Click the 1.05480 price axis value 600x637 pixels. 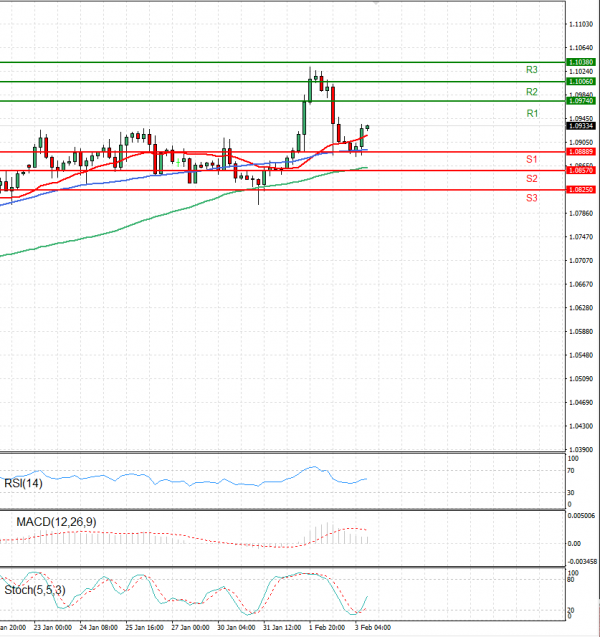pyautogui.click(x=581, y=355)
